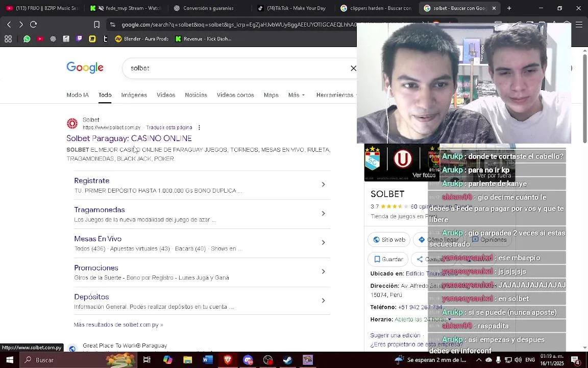
Task: Open the Windows Start menu
Action: (x=10, y=360)
